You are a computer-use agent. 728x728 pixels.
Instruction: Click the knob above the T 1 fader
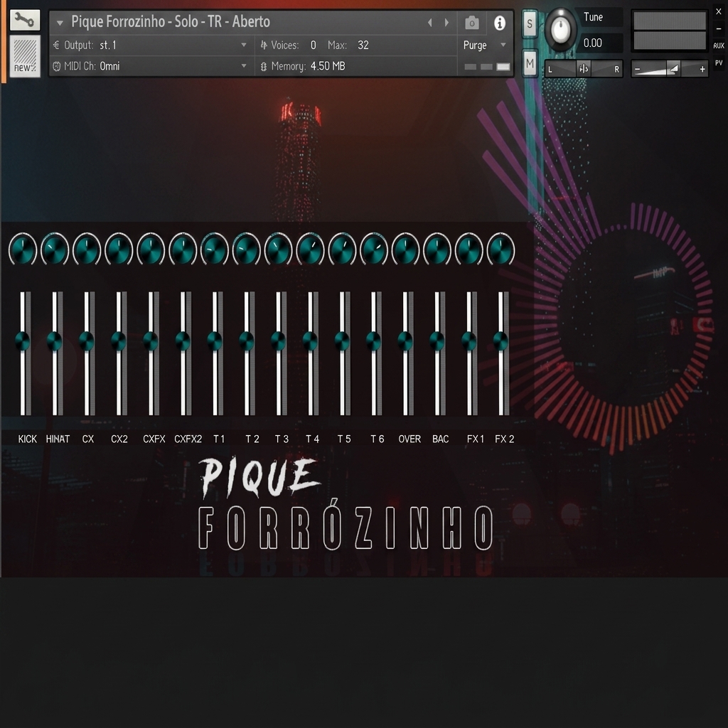pos(215,249)
